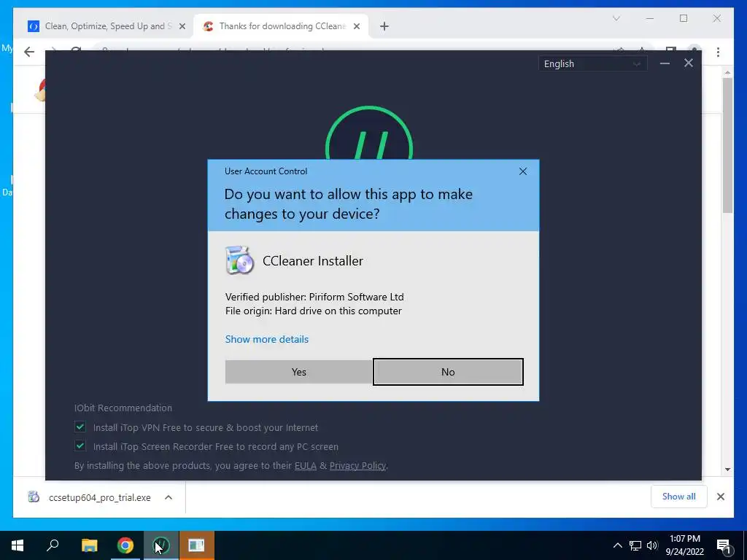
Task: Dismiss the Chrome downloads bar
Action: (x=720, y=497)
